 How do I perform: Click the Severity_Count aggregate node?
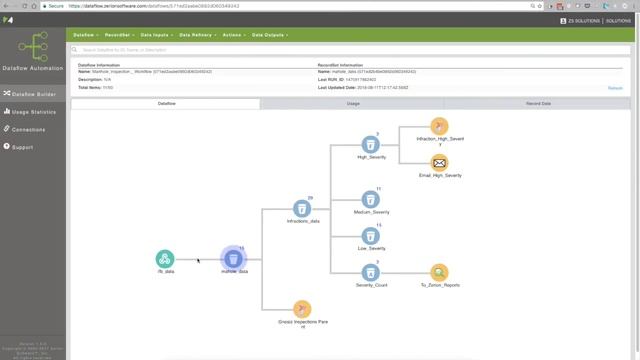(371, 273)
